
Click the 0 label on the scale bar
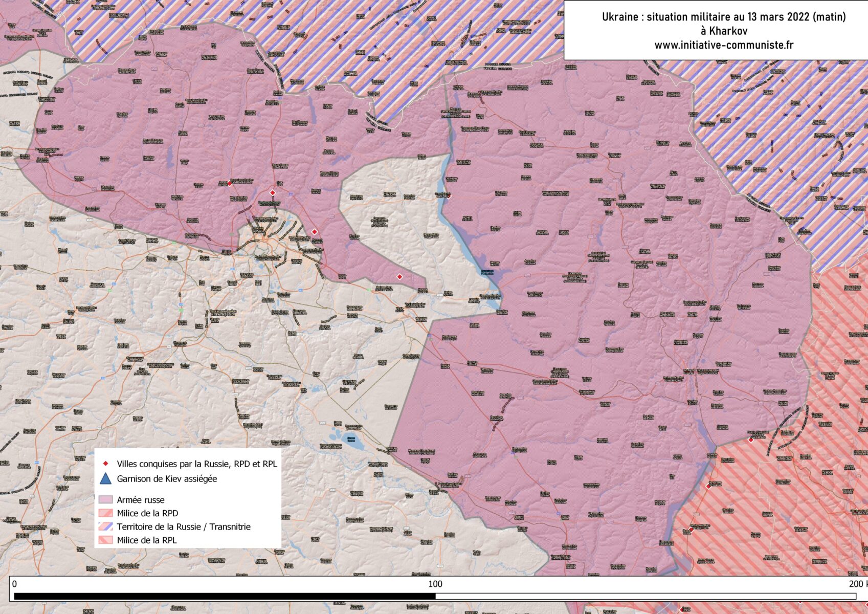tap(14, 584)
